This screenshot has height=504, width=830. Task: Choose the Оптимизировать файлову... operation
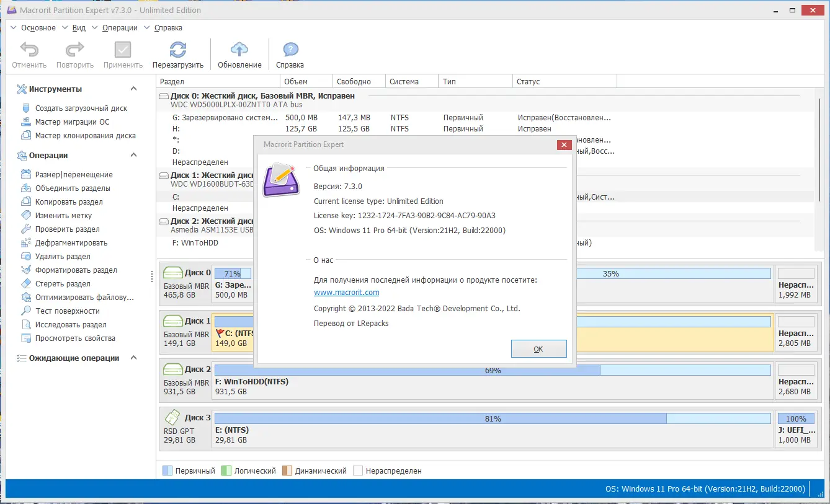84,298
